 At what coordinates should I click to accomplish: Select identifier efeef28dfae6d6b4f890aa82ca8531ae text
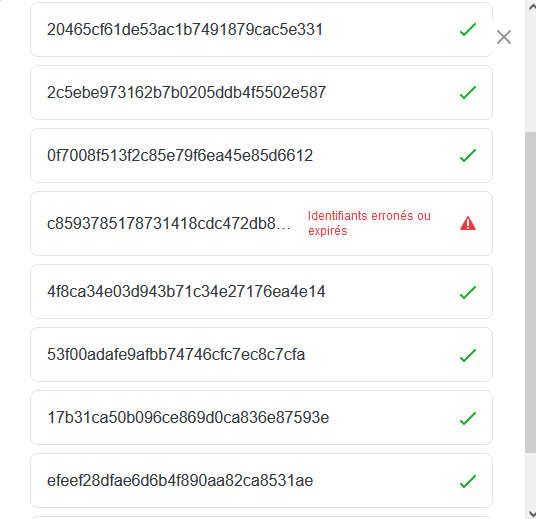[x=180, y=480]
